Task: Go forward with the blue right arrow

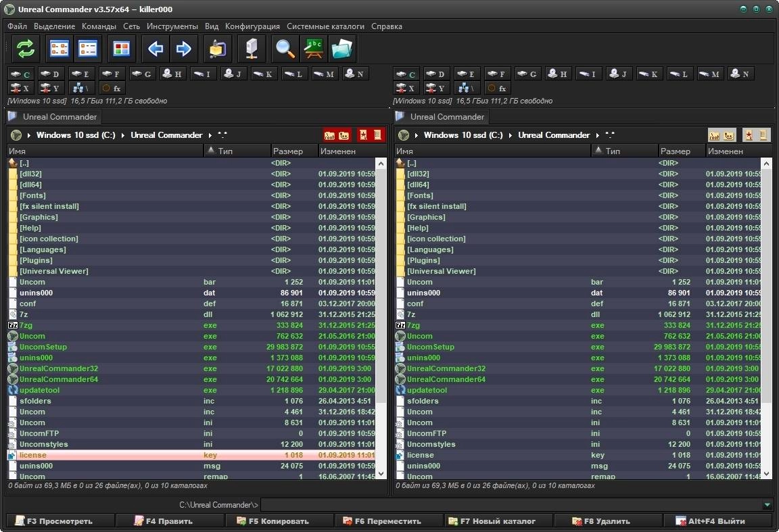Action: point(184,49)
